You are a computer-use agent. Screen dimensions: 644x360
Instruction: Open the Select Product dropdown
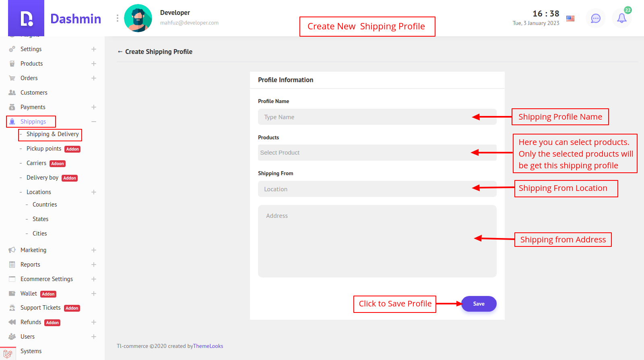click(x=362, y=153)
